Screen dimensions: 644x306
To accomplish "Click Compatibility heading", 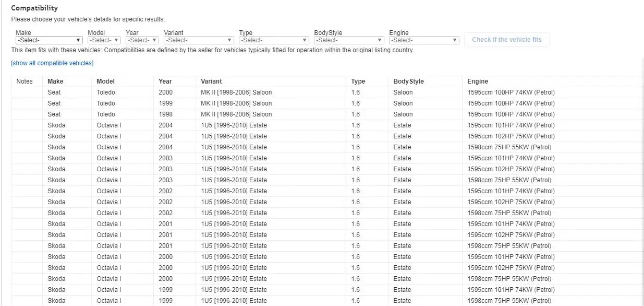I will 34,8.
